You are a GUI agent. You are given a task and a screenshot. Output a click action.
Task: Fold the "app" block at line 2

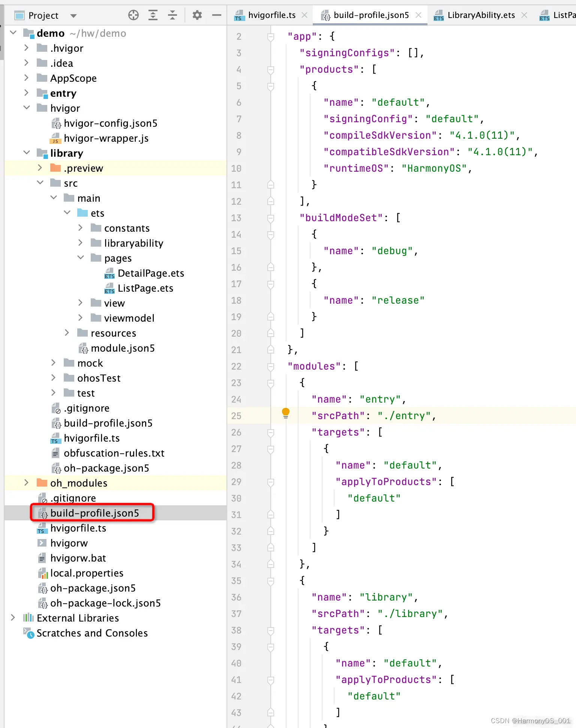click(271, 37)
